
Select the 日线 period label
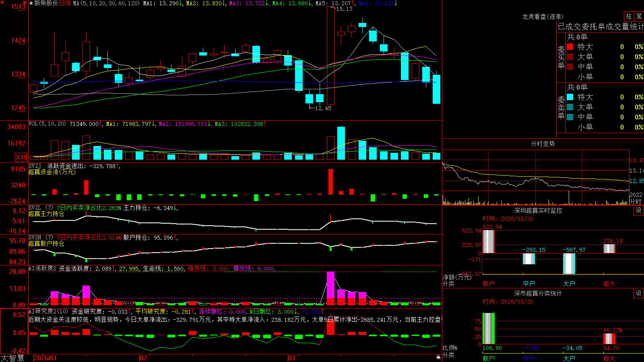(65, 3)
